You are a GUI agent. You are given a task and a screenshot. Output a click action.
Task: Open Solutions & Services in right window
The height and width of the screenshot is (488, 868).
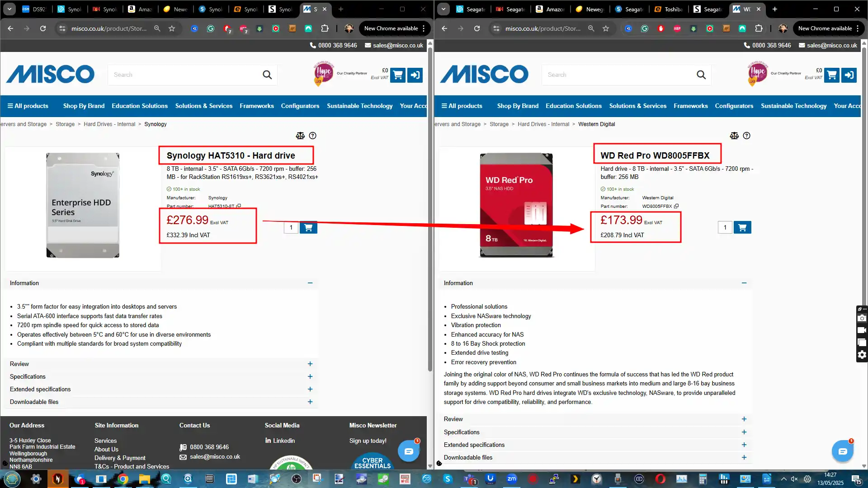tap(638, 106)
